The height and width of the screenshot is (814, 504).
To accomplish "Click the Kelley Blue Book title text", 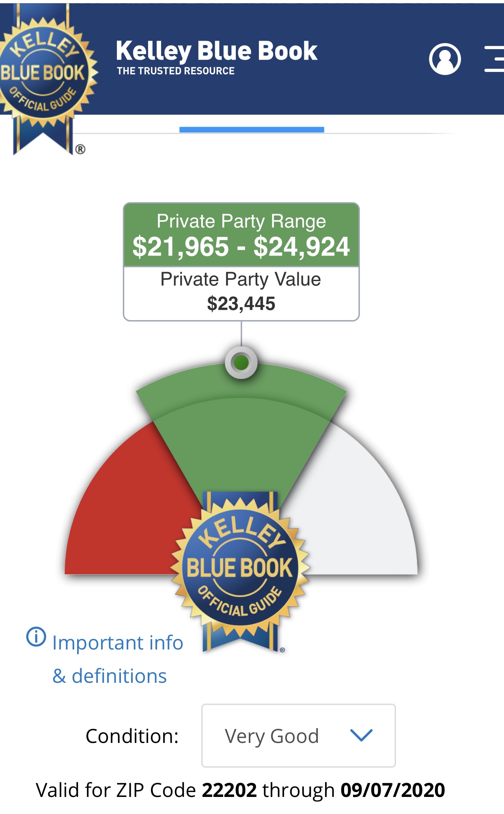I will (x=216, y=51).
